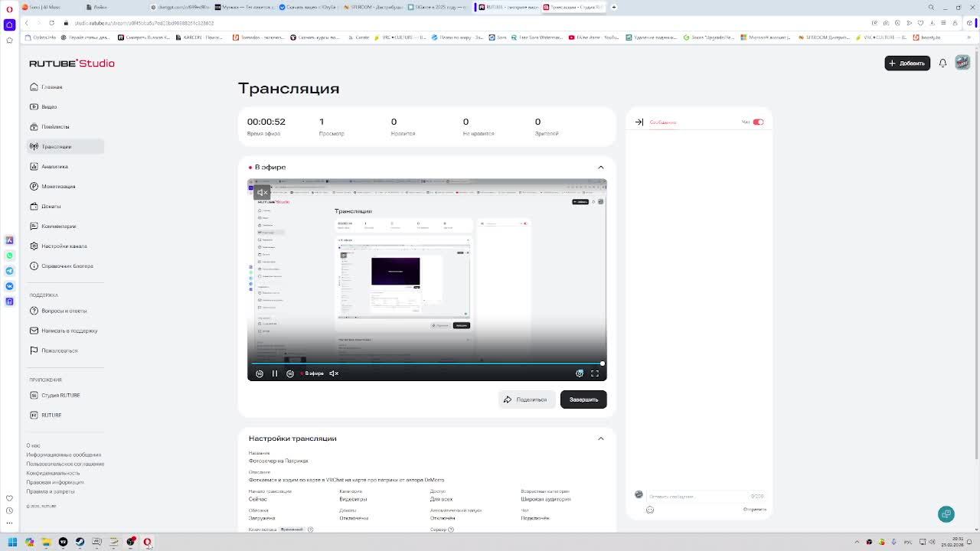This screenshot has height=551, width=980.
Task: Click the stream title Фотовечер на Патриках
Action: tap(279, 461)
